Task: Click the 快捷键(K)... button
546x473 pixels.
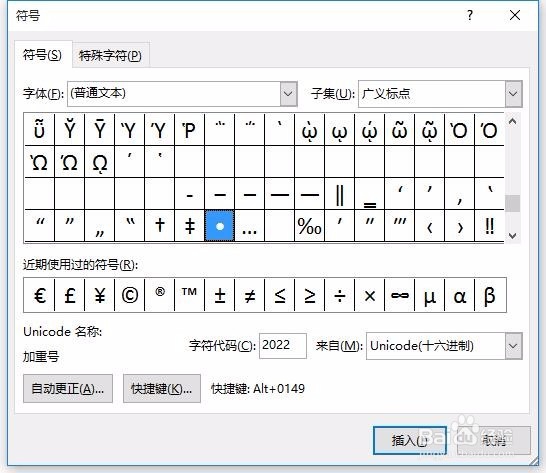Action: tap(162, 388)
